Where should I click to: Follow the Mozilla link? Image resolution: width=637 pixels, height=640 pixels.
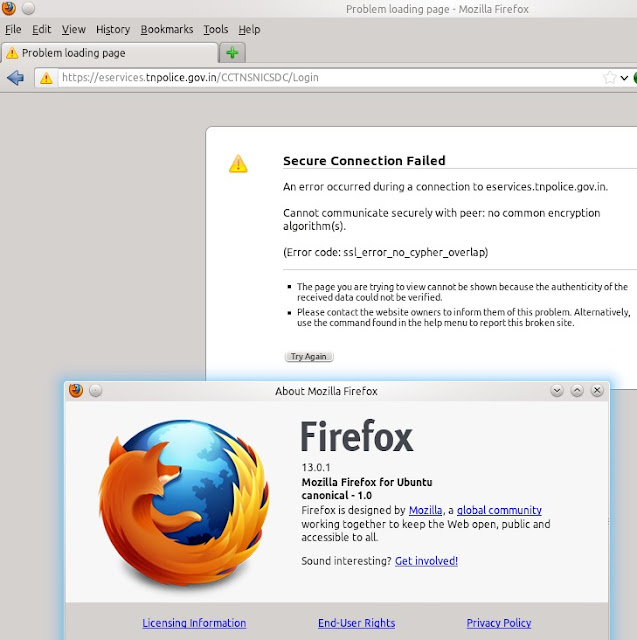pos(425,510)
